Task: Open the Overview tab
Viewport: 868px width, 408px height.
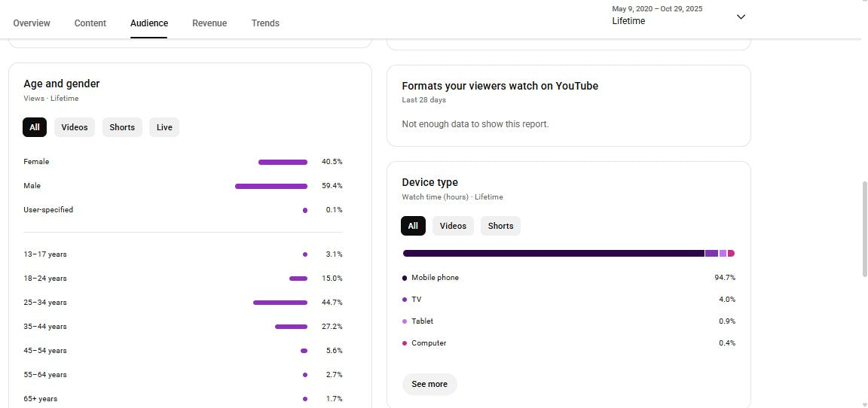Action: tap(32, 23)
